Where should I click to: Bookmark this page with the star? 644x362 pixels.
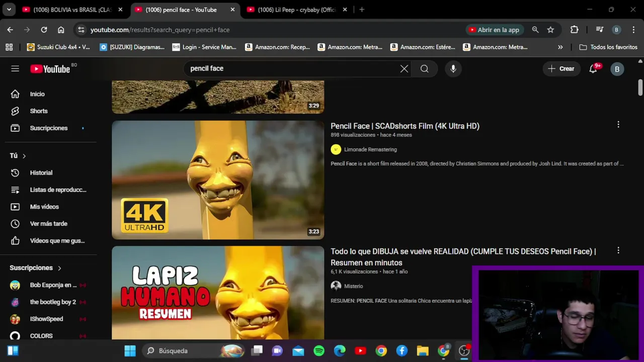point(550,30)
